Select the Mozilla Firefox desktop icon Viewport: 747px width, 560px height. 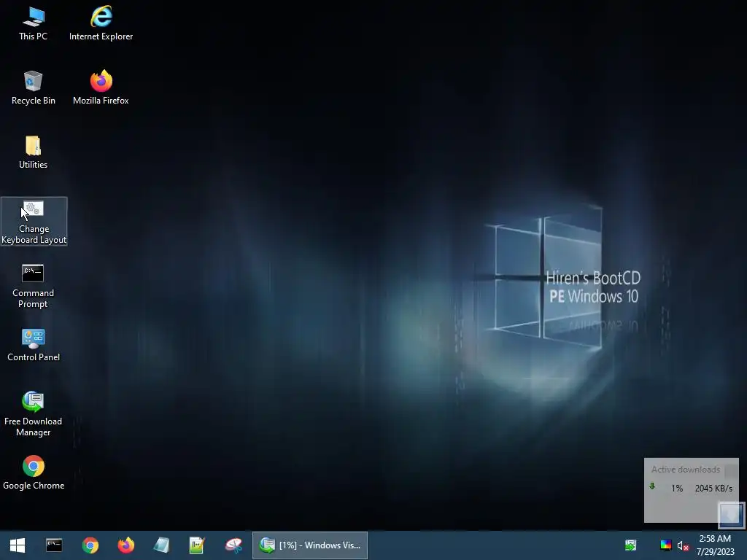click(x=101, y=87)
